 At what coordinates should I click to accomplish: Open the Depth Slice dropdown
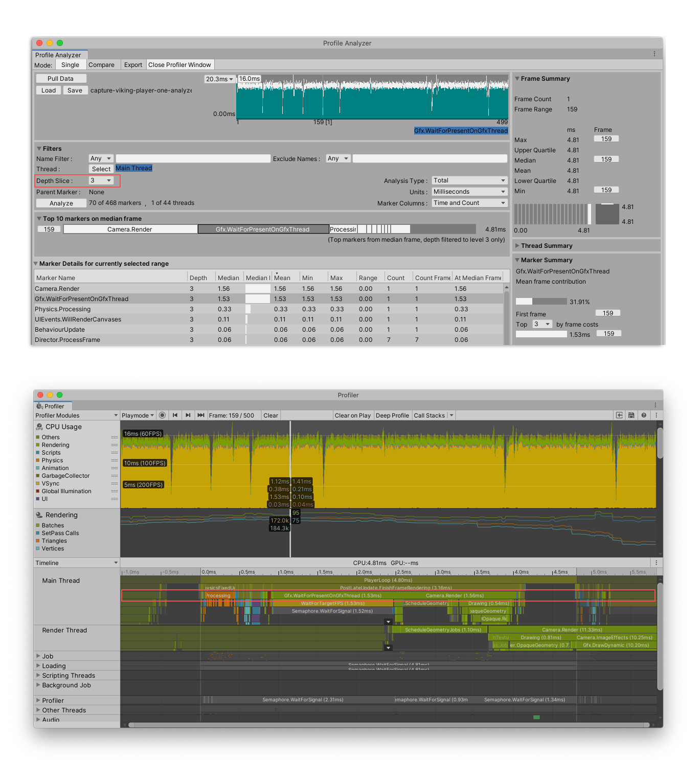pos(101,180)
